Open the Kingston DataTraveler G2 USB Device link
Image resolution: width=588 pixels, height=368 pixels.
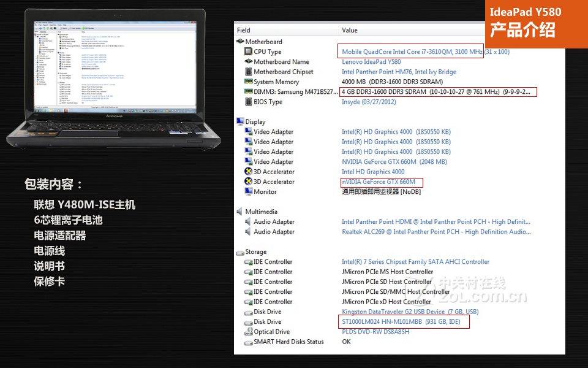point(410,312)
